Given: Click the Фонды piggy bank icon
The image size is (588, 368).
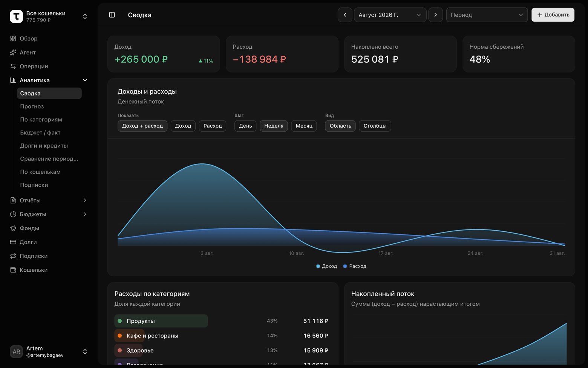Looking at the screenshot, I should (x=13, y=228).
